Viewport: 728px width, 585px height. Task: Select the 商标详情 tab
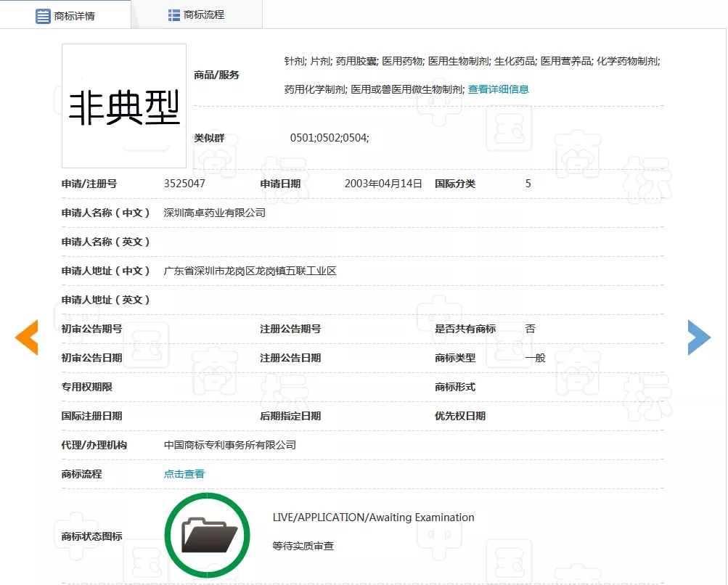73,15
